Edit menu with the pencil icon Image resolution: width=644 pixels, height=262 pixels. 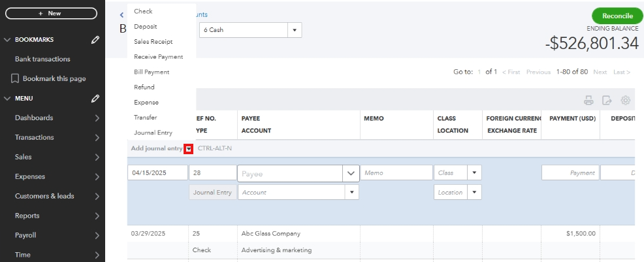pyautogui.click(x=95, y=99)
